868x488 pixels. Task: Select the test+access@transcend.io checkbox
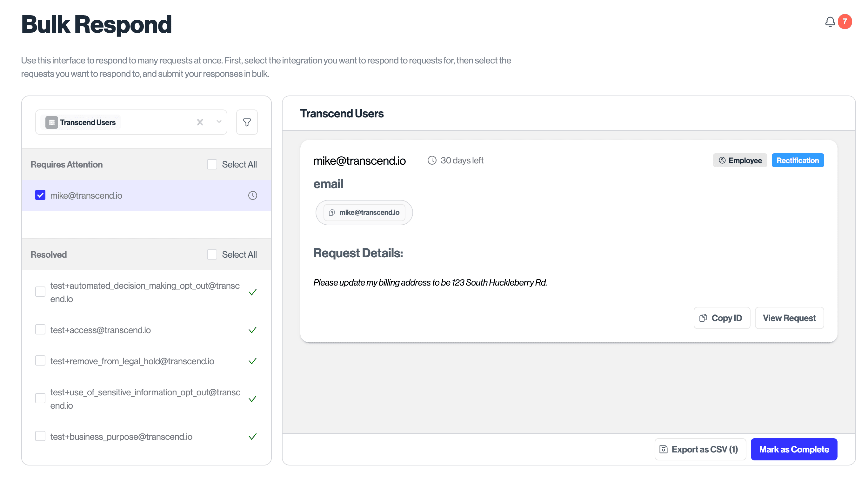40,330
